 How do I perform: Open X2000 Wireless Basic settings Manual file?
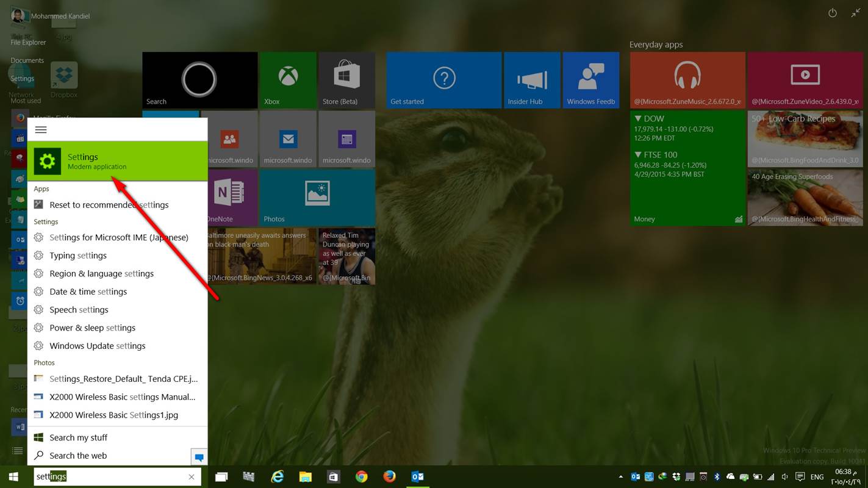tap(117, 396)
